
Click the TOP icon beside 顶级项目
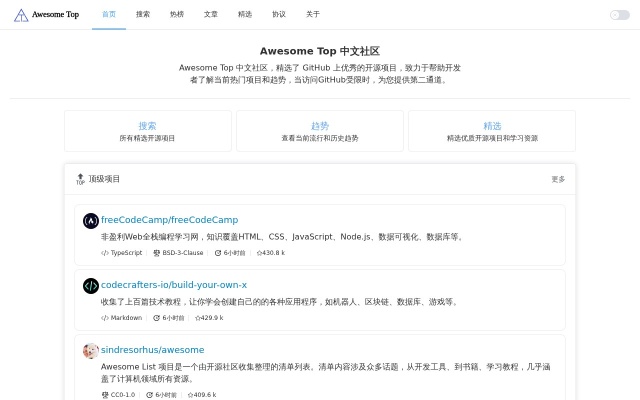(80, 180)
